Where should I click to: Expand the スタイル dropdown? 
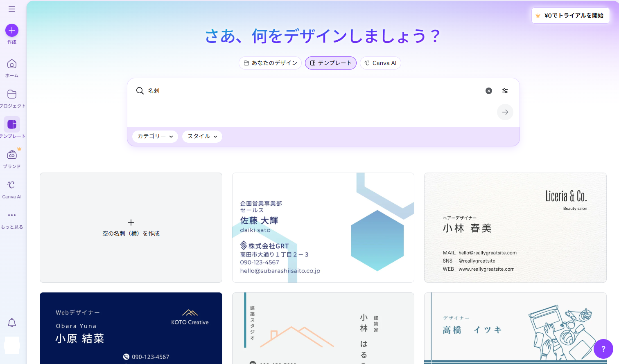(202, 136)
